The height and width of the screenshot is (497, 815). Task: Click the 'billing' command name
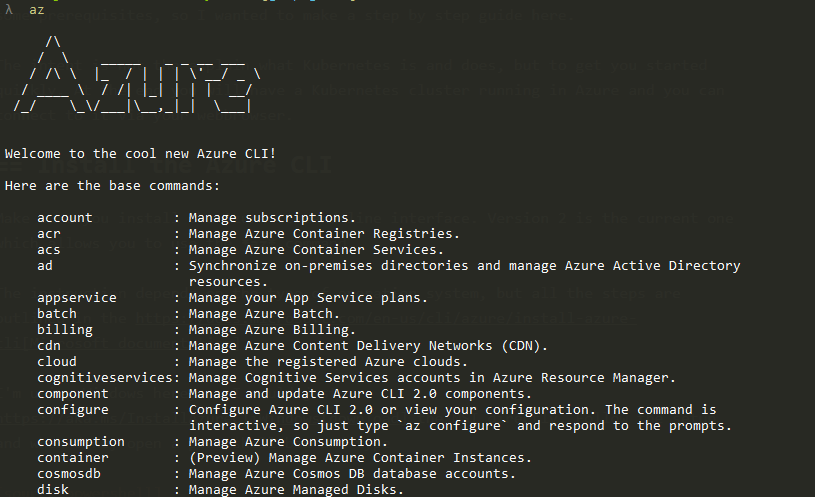[x=65, y=329]
